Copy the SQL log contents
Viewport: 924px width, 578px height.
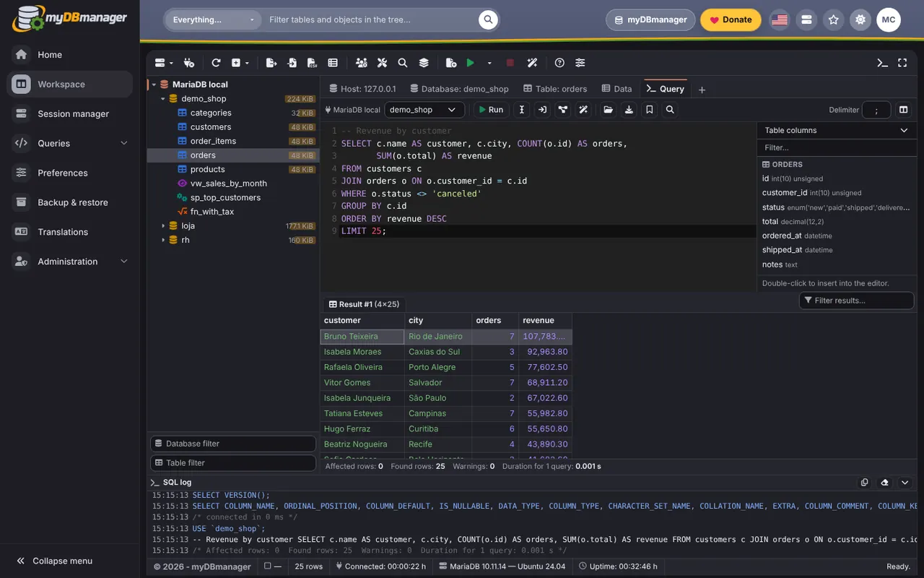click(865, 483)
